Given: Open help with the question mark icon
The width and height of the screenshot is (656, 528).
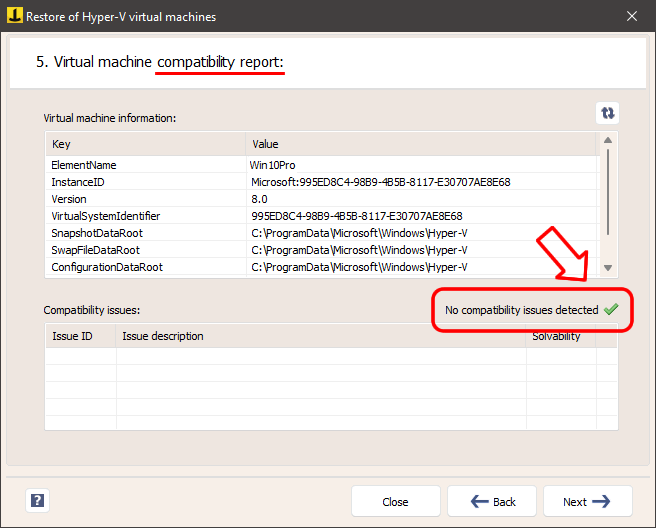Looking at the screenshot, I should [38, 500].
